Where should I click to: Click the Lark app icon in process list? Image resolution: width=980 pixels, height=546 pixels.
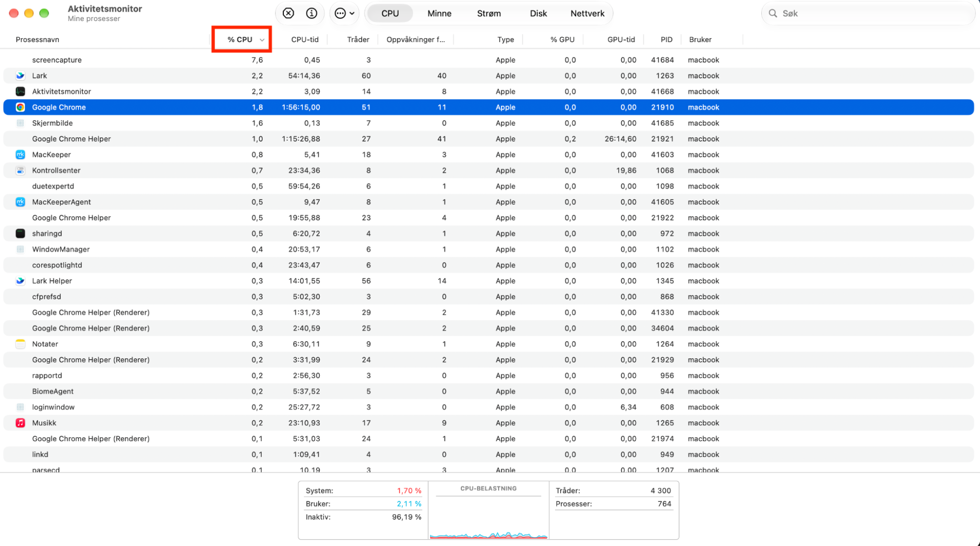coord(20,75)
